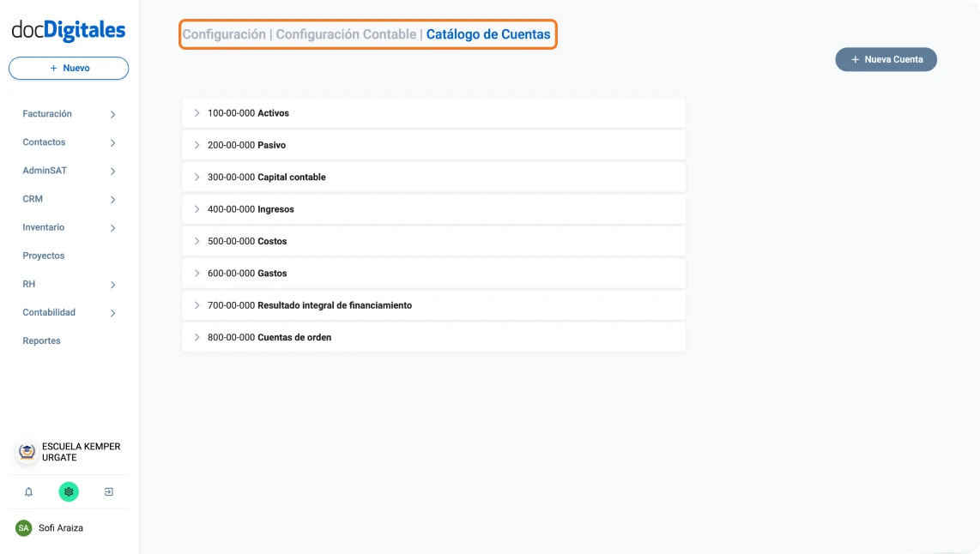This screenshot has width=980, height=554.
Task: Expand the 100-00-000 Activos account
Action: pos(198,112)
